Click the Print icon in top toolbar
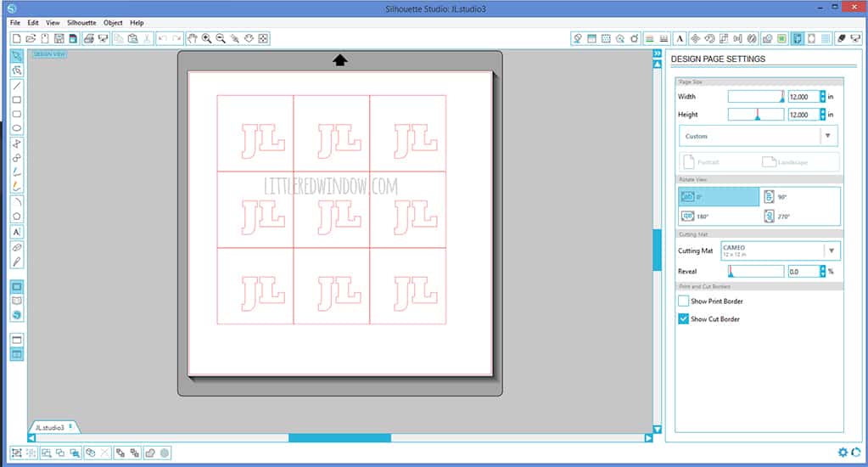The width and height of the screenshot is (868, 467). pos(89,39)
